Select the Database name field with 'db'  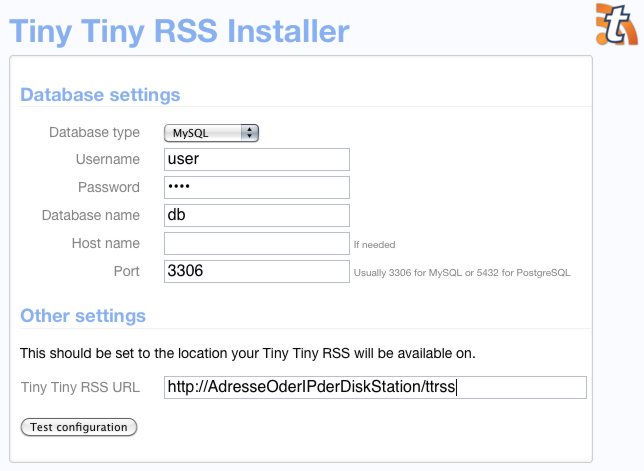pos(256,216)
